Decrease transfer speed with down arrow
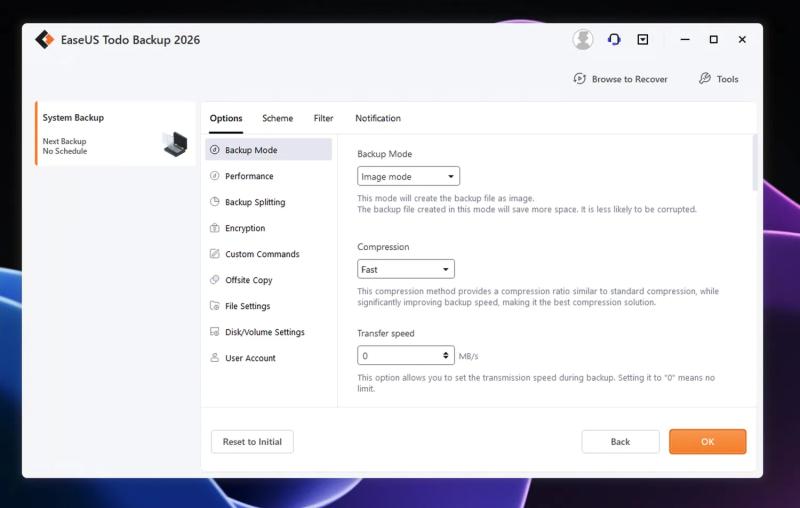This screenshot has width=800, height=508. point(446,358)
